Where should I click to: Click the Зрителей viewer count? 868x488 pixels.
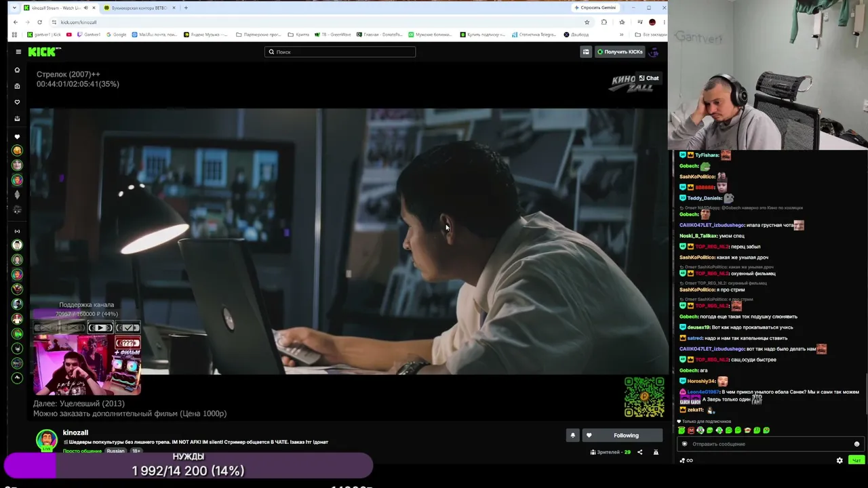[x=610, y=452]
